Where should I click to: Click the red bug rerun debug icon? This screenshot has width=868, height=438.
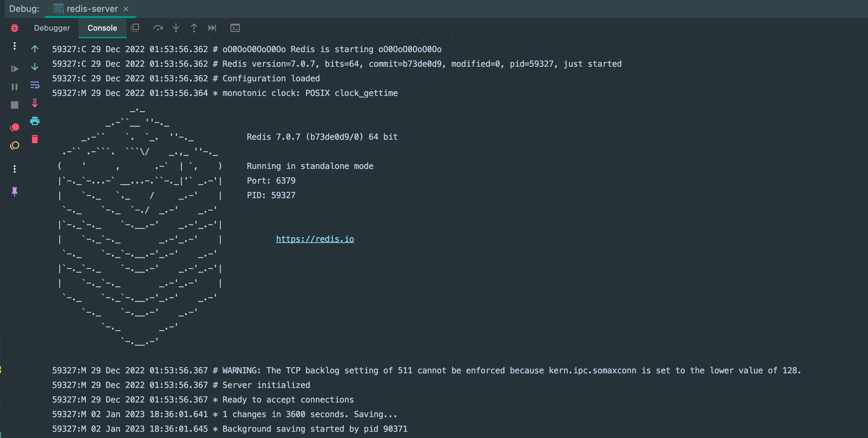coord(15,28)
